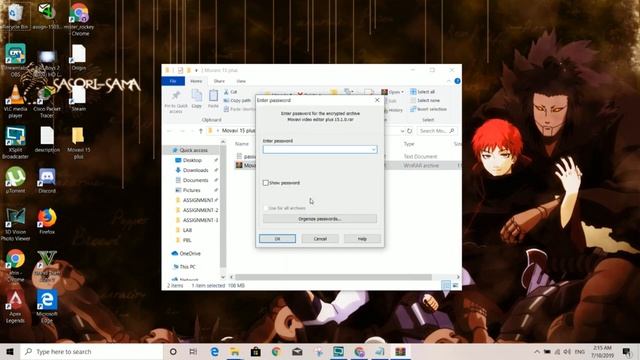
Task: Click the Copy icon in Explorer ribbon
Action: pos(197,99)
